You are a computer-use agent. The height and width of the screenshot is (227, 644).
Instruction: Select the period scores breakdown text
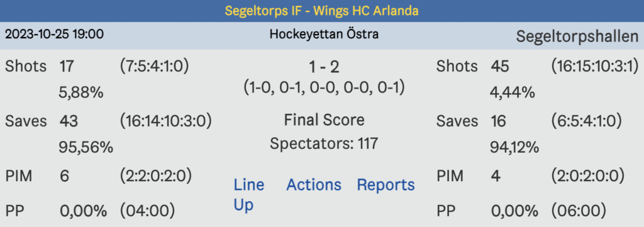[x=324, y=87]
